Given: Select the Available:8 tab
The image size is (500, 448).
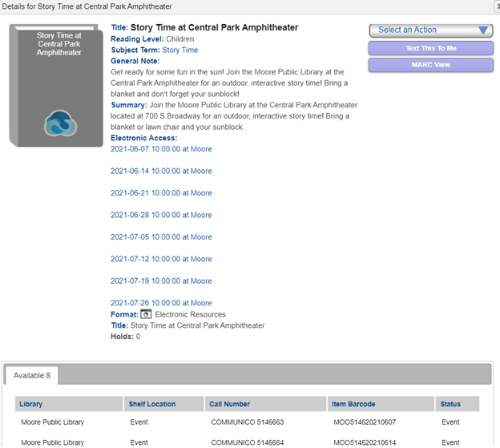Looking at the screenshot, I should [32, 375].
